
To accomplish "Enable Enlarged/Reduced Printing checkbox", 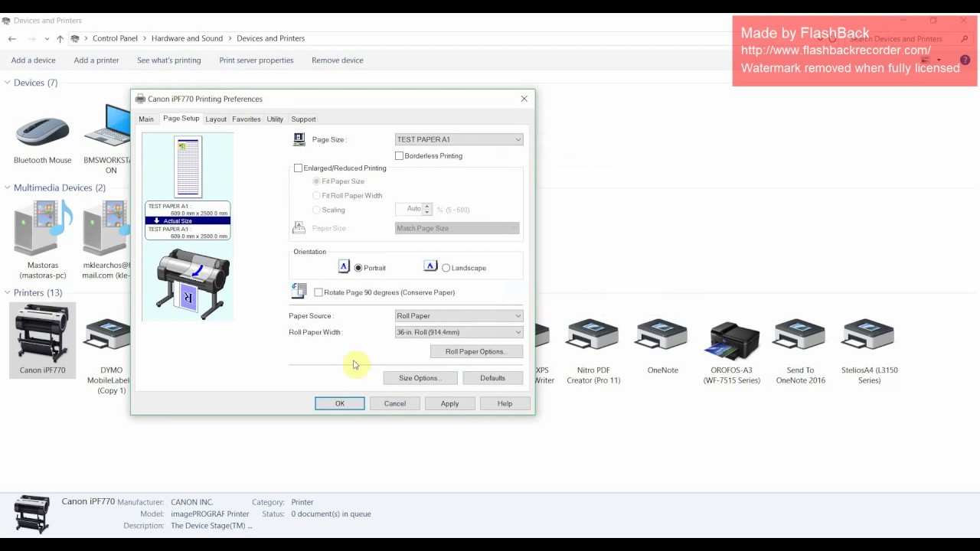I will [298, 168].
